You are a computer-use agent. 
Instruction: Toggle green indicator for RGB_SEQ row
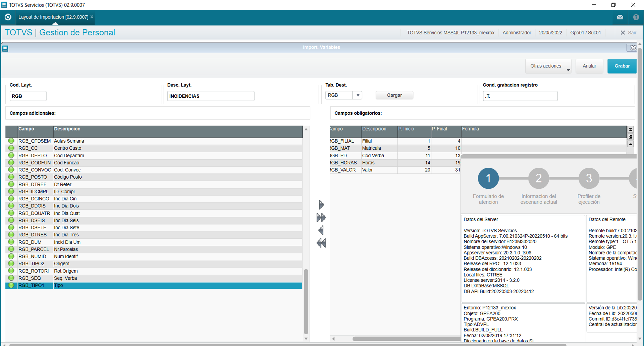pyautogui.click(x=11, y=278)
